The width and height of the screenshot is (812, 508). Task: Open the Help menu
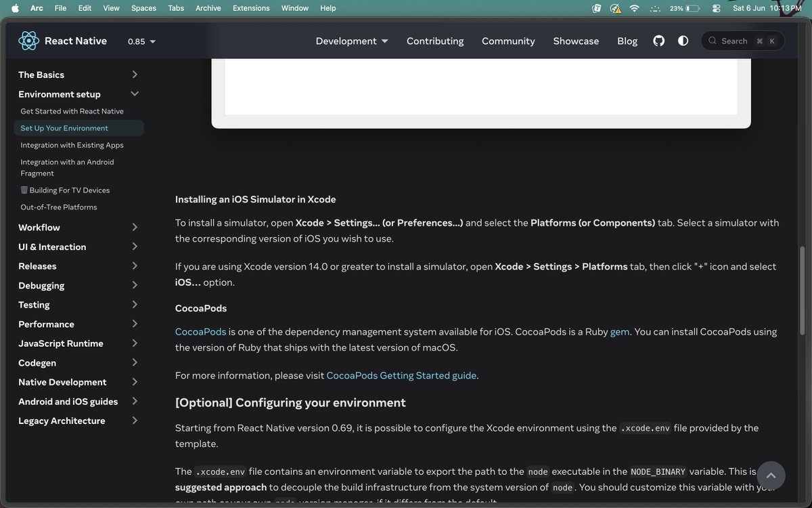tap(328, 8)
